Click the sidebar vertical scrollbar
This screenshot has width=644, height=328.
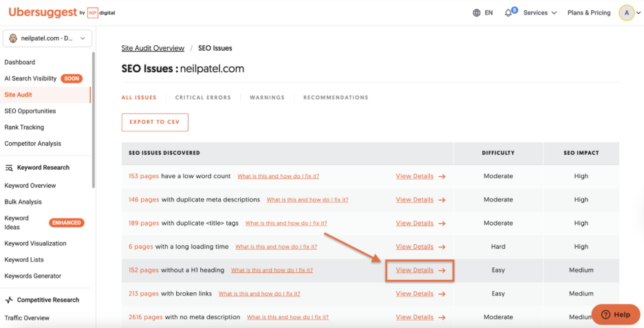point(94,120)
